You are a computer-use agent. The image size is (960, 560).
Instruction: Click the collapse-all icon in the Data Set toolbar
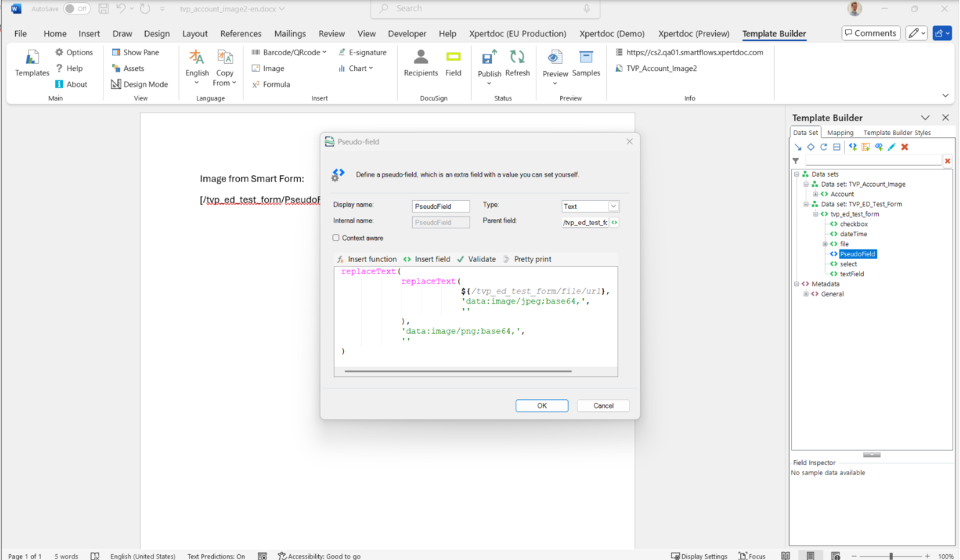point(836,146)
